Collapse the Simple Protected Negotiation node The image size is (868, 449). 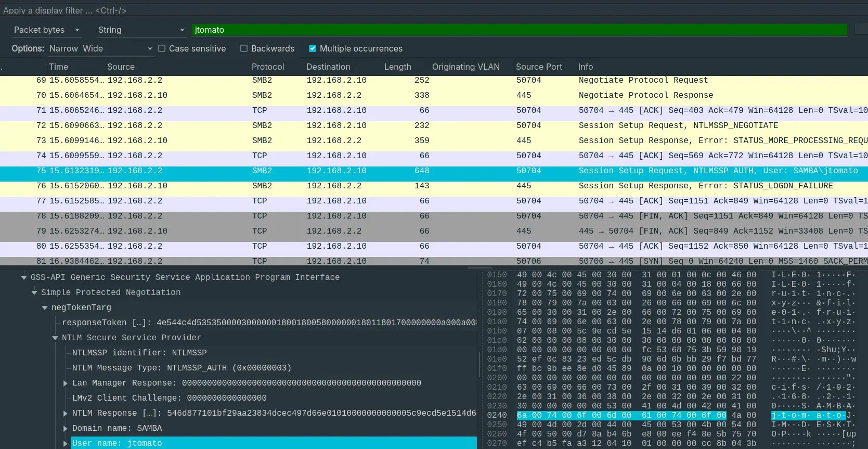coord(34,292)
